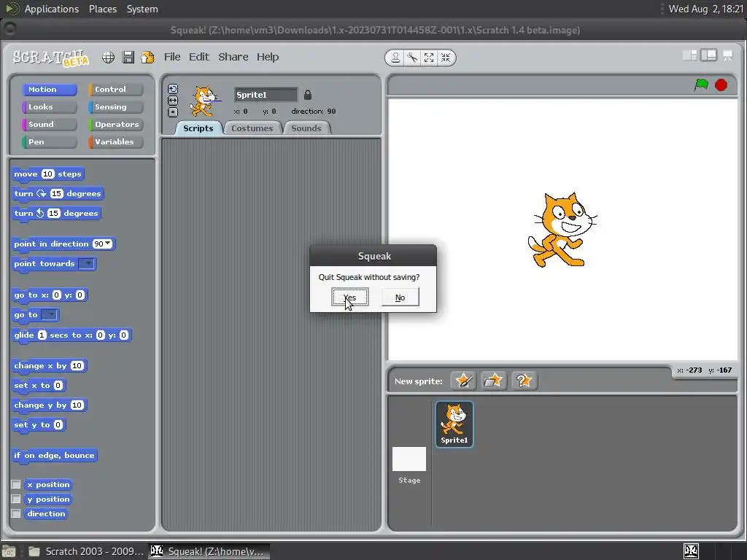Viewport: 747px width, 560px height.
Task: Open the point towards dropdown
Action: coord(86,264)
